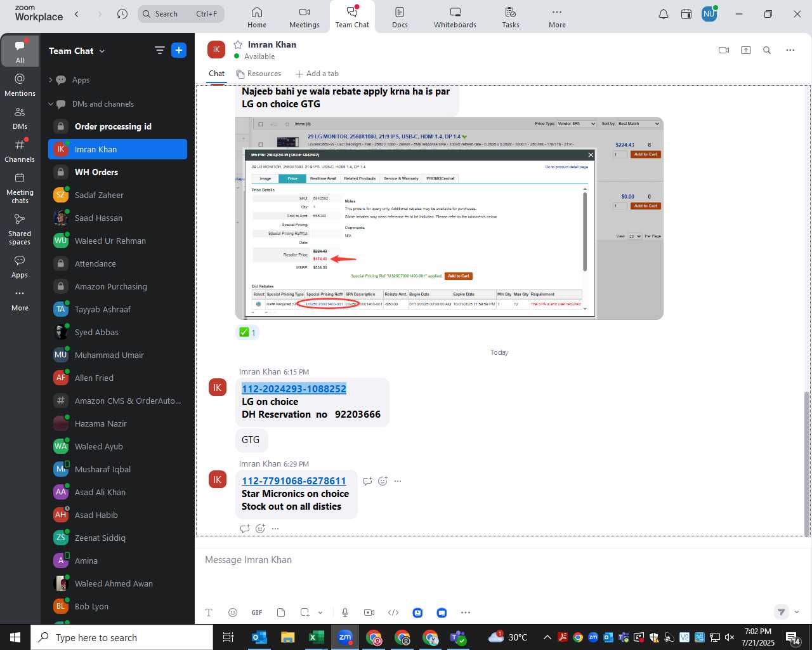Open Mentions in left sidebar
The image size is (812, 650).
[x=20, y=84]
